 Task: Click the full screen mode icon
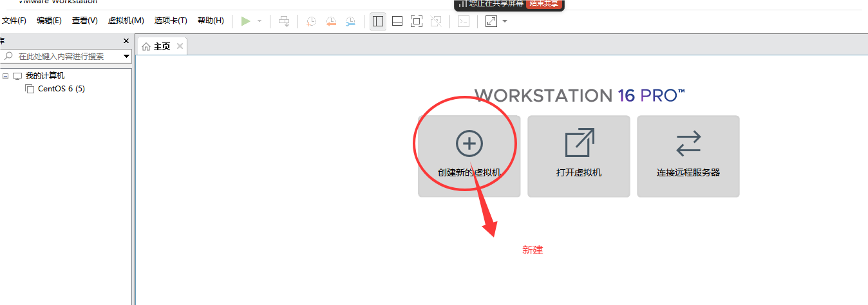tap(417, 21)
